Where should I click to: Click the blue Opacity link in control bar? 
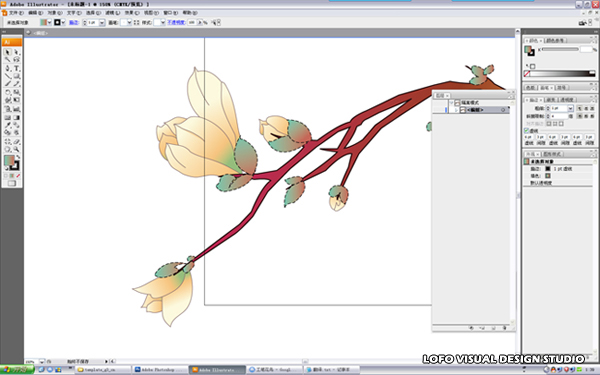[176, 23]
